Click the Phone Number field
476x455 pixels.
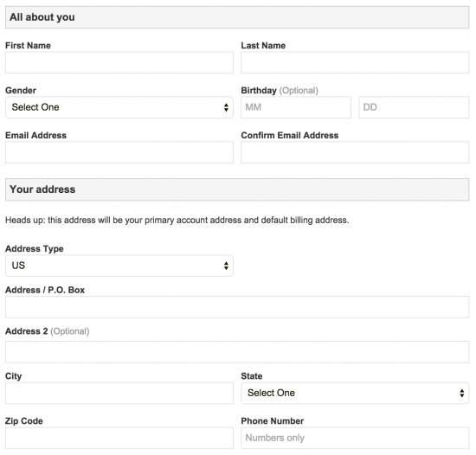point(355,438)
